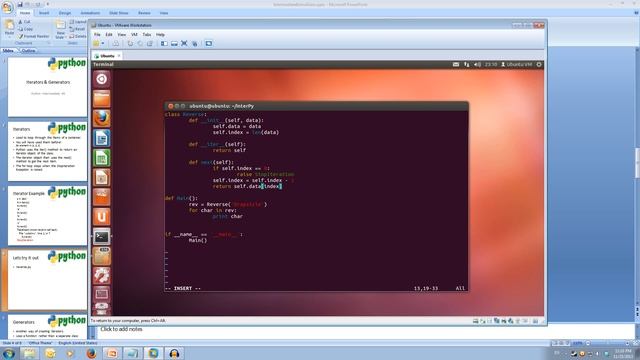Open VMware View menu
This screenshot has width=640, height=360.
[122, 35]
